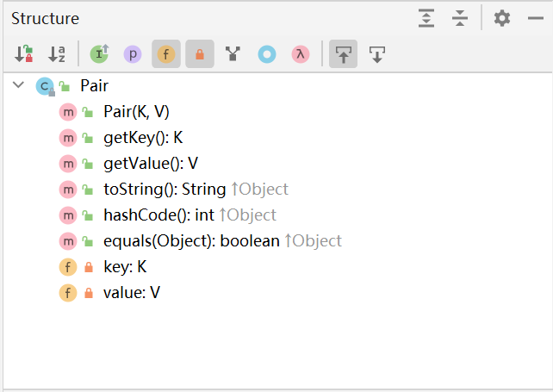
Task: Click the class icon beside Pair
Action: 45,86
